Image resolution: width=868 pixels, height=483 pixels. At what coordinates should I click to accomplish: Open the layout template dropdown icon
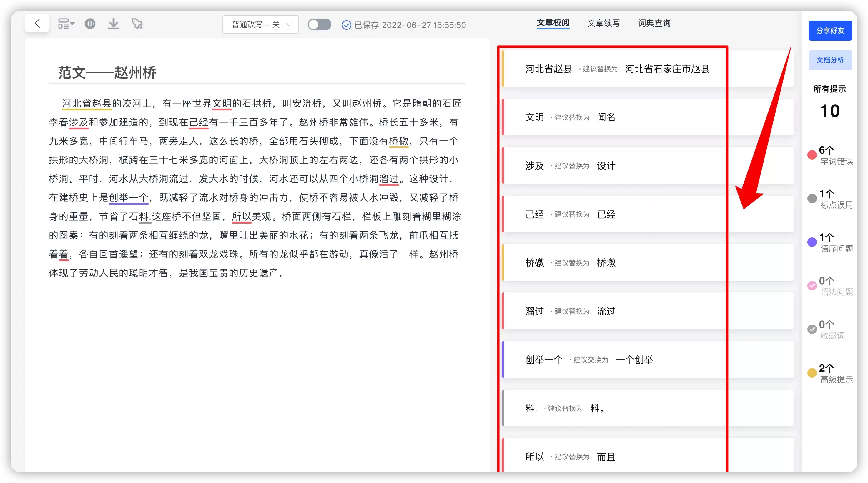point(66,24)
